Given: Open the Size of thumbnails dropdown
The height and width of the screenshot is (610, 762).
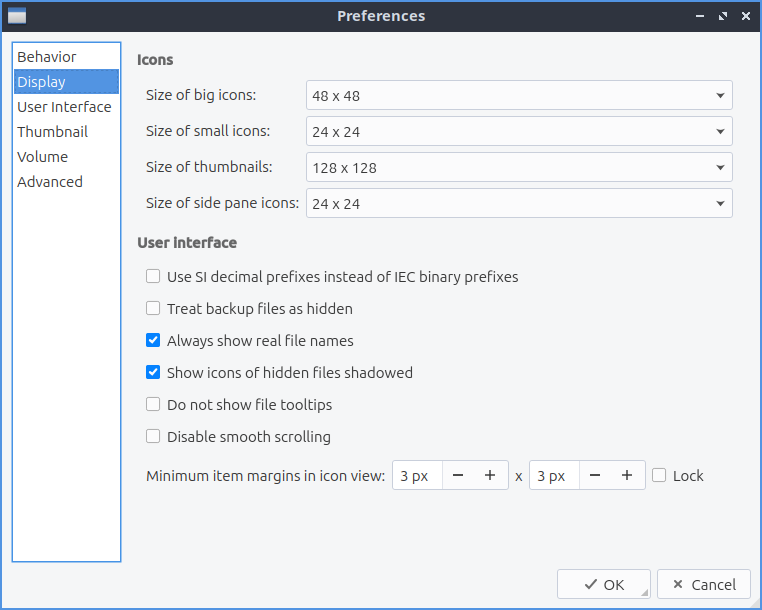Looking at the screenshot, I should click(x=519, y=168).
